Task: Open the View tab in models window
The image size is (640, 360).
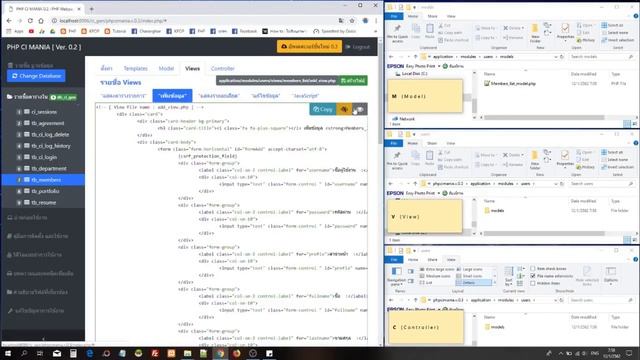Action: pyautogui.click(x=451, y=16)
